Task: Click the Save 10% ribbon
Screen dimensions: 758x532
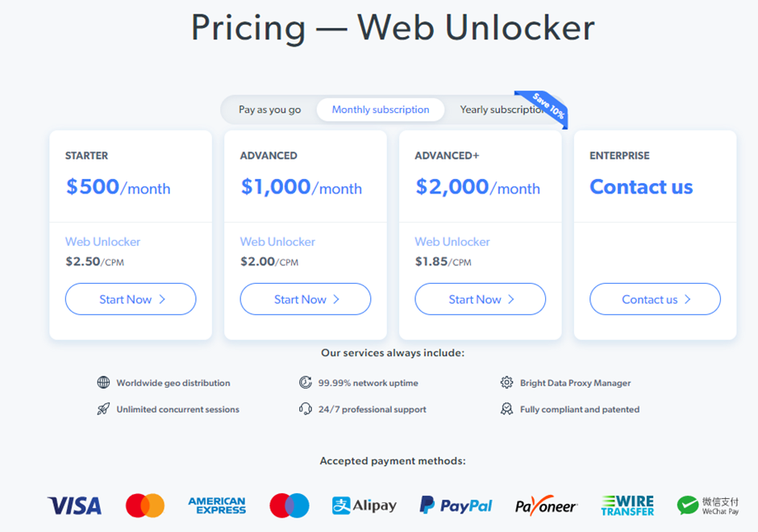Action: click(547, 104)
